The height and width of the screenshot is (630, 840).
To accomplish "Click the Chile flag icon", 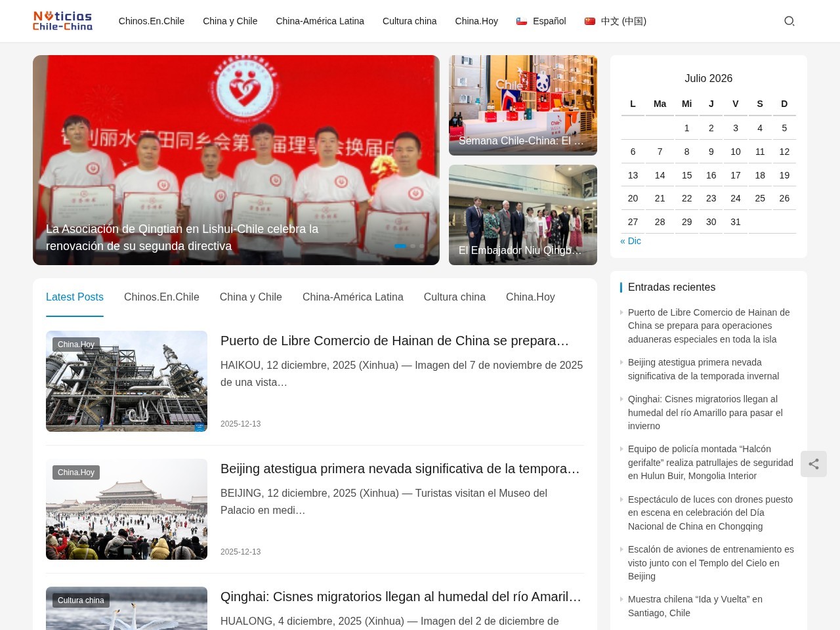I will click(x=522, y=21).
